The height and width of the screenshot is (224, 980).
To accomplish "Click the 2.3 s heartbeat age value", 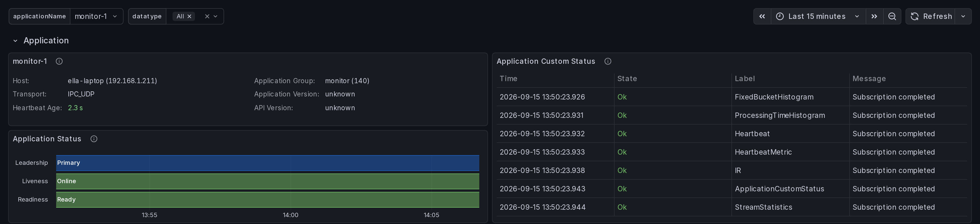I will (75, 108).
